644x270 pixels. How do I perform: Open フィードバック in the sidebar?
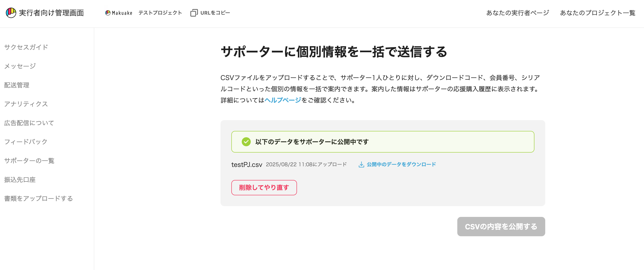point(26,142)
